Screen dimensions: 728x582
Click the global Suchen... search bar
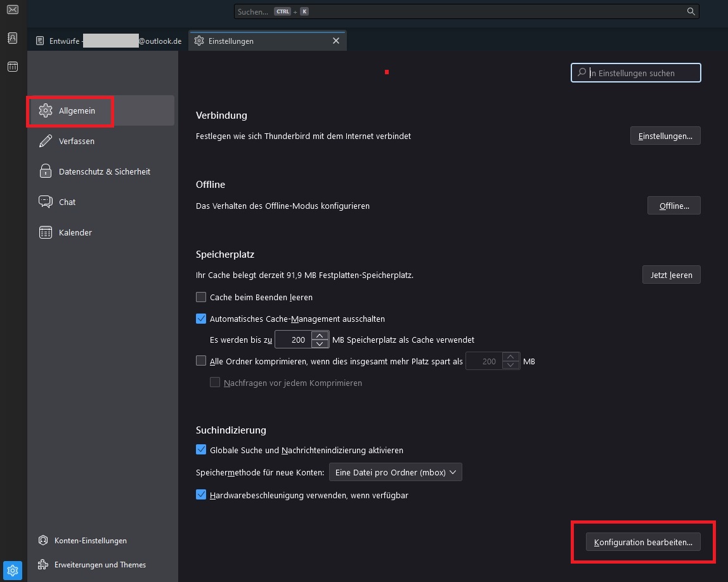467,11
